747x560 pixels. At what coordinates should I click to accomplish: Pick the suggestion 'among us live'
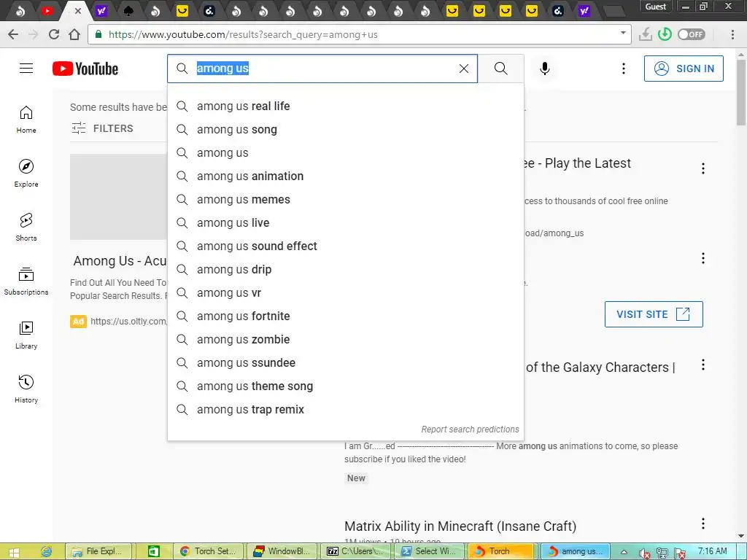[x=346, y=223]
